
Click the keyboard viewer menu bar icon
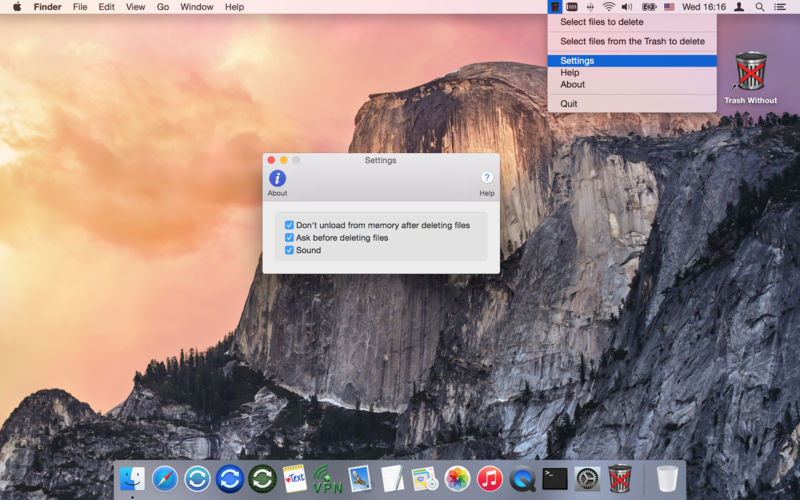pyautogui.click(x=572, y=7)
